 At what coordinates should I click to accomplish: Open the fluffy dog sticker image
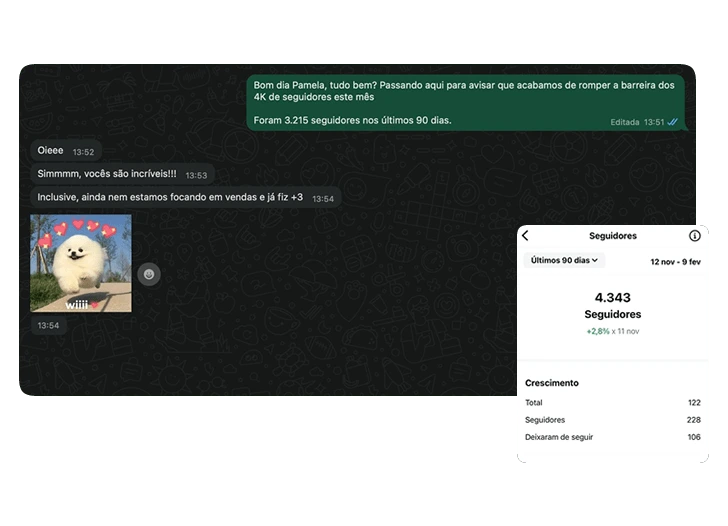(81, 263)
